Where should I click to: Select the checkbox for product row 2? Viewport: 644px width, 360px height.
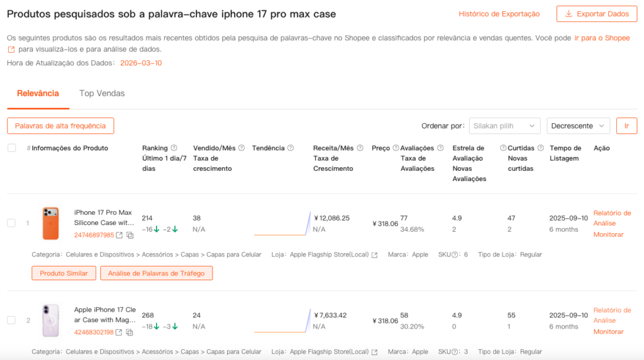coord(11,320)
